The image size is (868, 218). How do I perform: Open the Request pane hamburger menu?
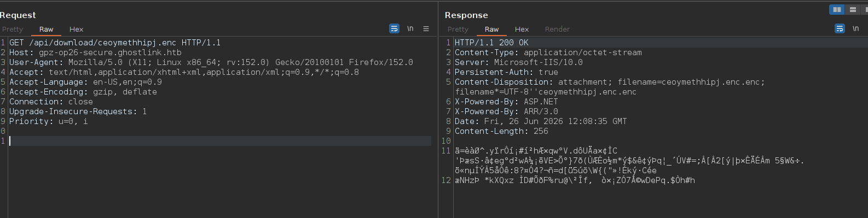click(426, 29)
